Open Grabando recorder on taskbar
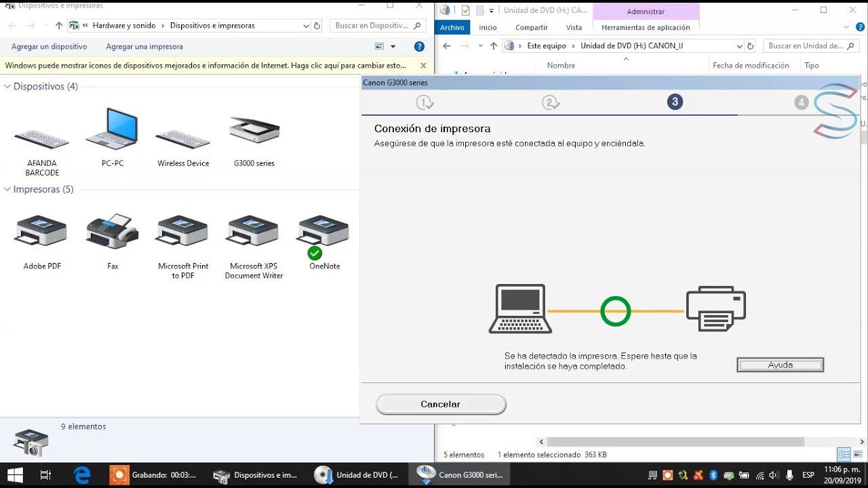This screenshot has height=488, width=868. 155,475
